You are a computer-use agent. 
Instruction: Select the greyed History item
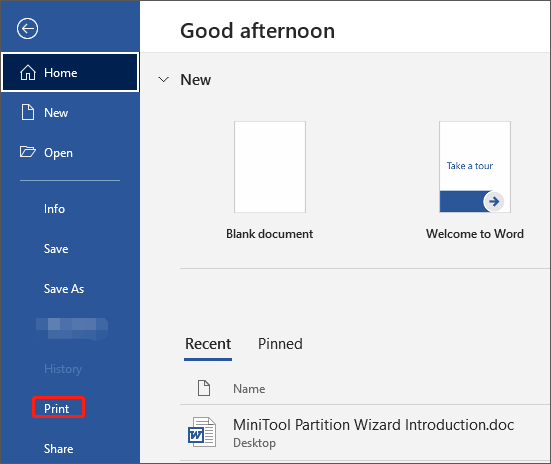63,369
